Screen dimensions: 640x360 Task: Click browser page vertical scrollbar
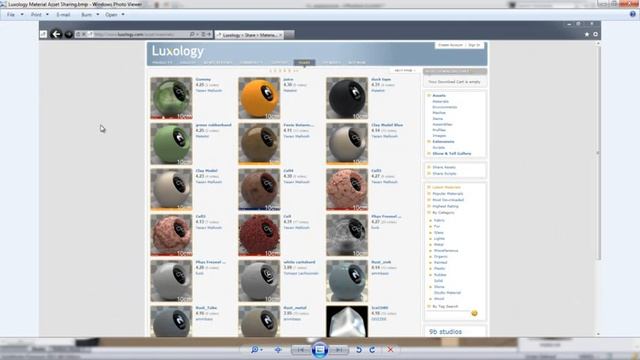[598, 153]
